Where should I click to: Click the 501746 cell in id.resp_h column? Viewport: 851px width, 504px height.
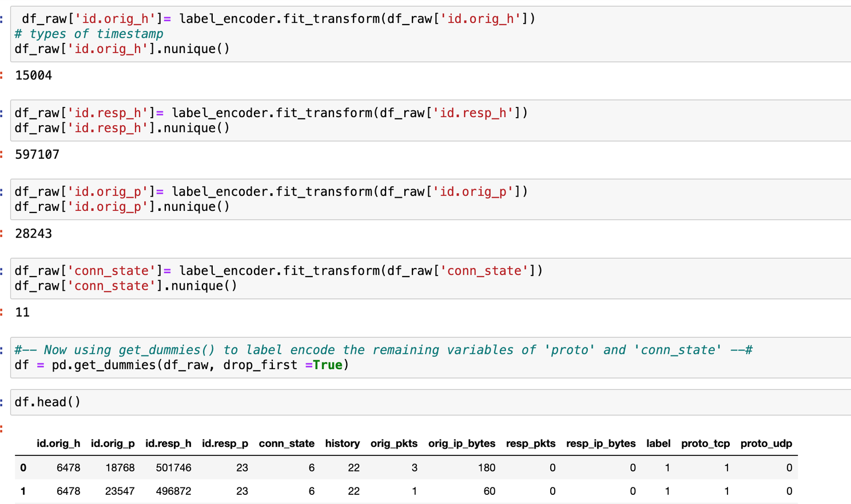(x=174, y=467)
